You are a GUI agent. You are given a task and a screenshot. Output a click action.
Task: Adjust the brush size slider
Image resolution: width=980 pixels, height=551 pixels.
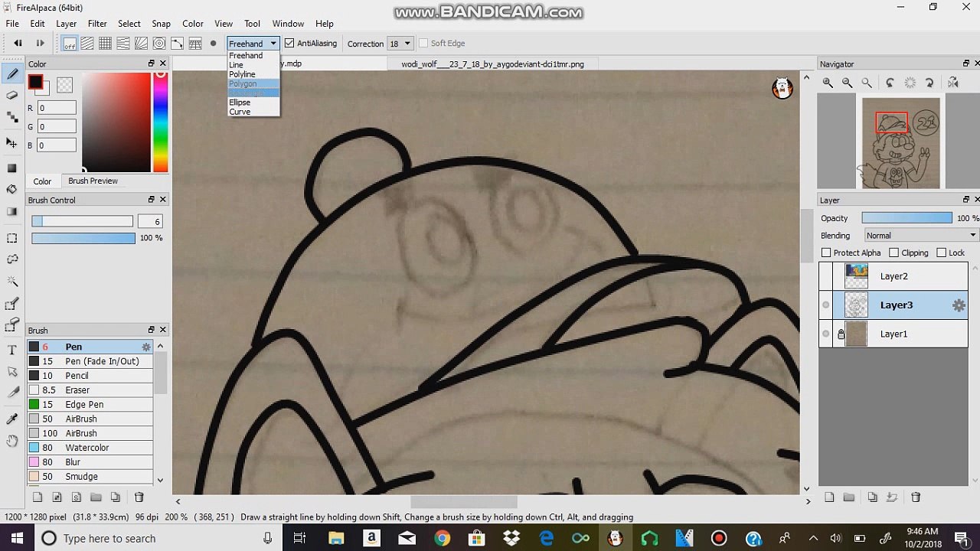tap(82, 221)
